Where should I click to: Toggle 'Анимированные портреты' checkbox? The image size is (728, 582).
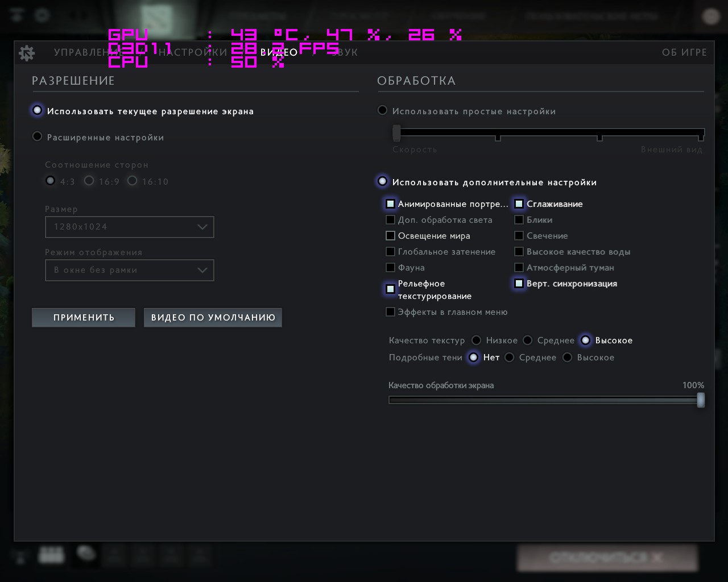390,203
